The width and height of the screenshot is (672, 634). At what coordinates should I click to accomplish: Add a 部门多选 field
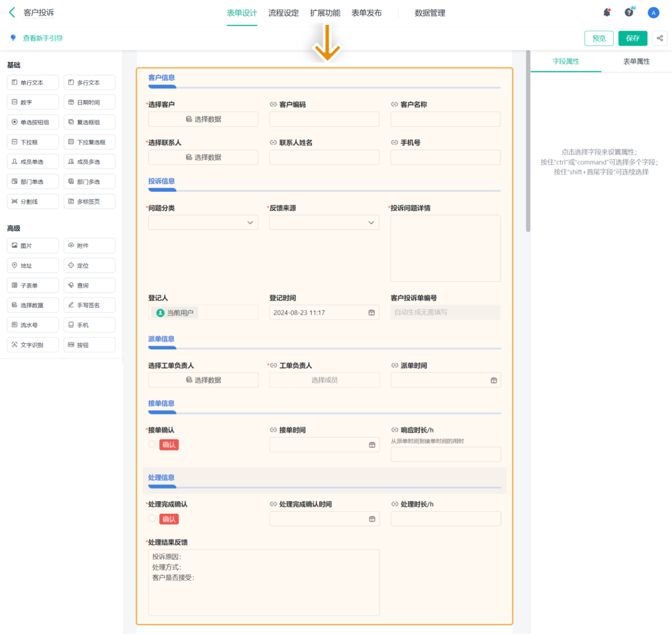coord(90,182)
